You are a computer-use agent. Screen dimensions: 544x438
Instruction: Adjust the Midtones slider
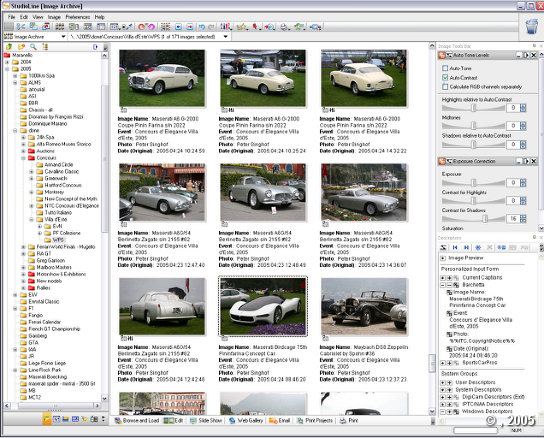(x=473, y=125)
